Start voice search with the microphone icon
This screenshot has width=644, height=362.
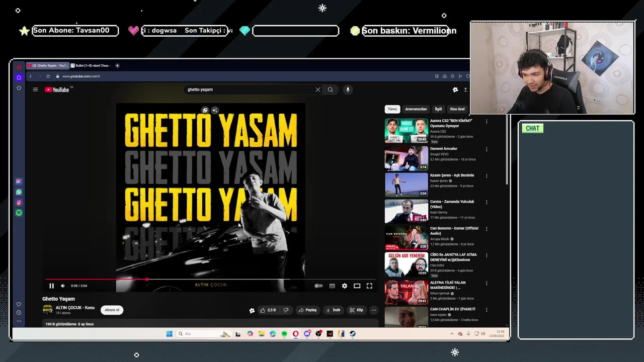348,89
